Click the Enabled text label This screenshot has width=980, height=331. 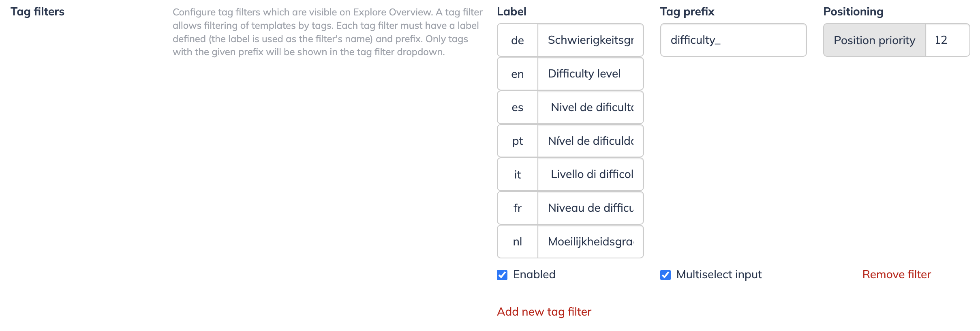pyautogui.click(x=534, y=275)
